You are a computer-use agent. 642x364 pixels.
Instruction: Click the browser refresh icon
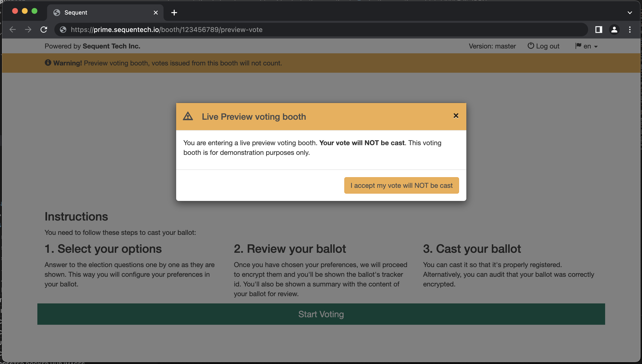[x=44, y=30]
